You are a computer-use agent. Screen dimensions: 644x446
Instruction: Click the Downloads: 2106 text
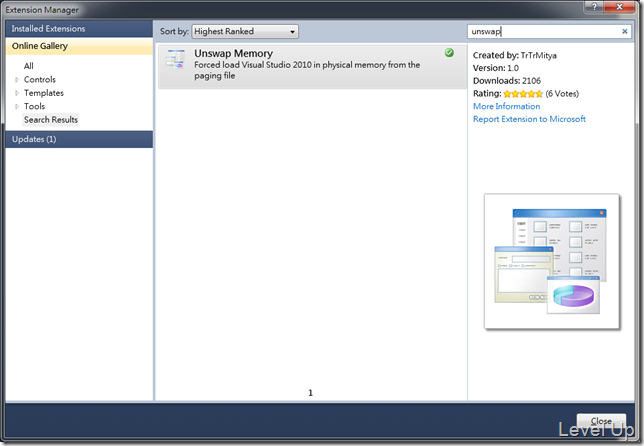507,81
